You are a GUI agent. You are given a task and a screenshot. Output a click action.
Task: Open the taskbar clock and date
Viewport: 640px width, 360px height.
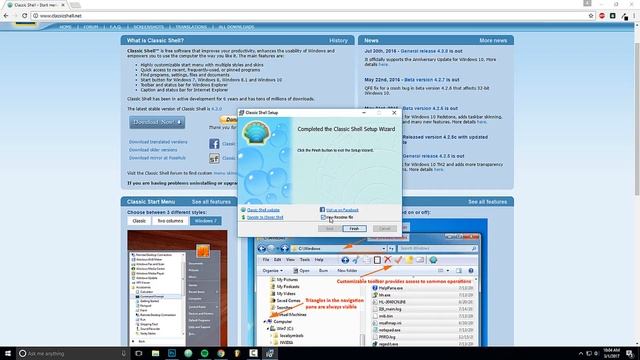pyautogui.click(x=611, y=353)
